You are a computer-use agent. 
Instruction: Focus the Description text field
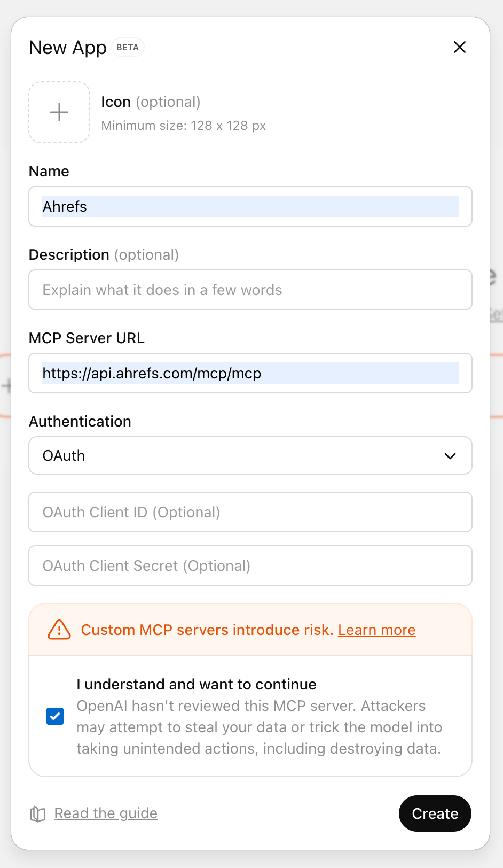point(250,290)
